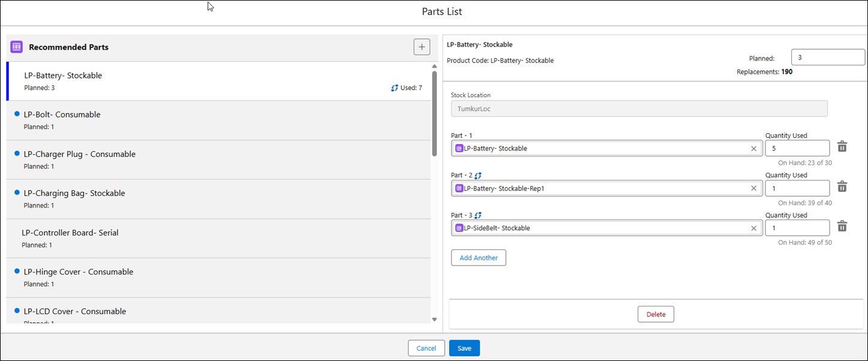Viewport: 868px width, 361px height.
Task: Click replacement icon next to Part - 3
Action: [x=478, y=215]
